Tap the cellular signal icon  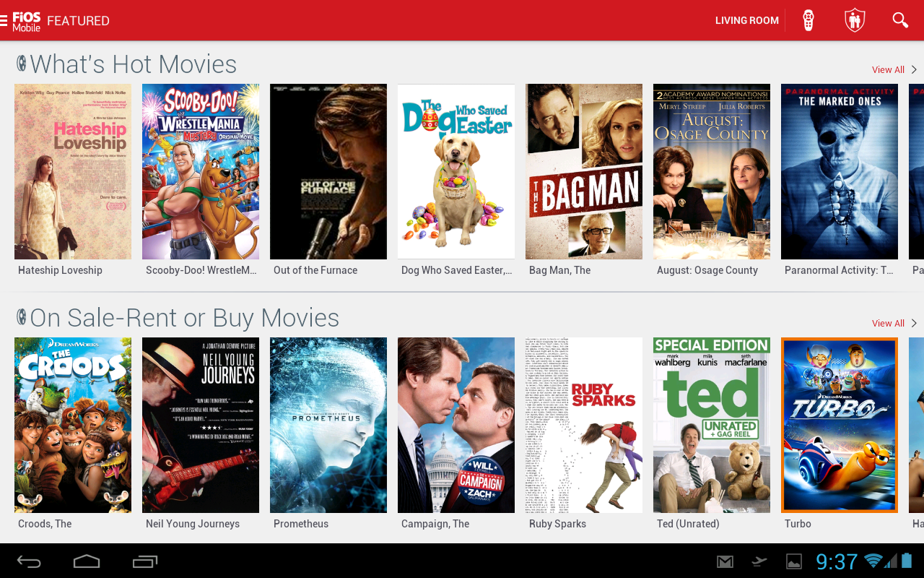tap(891, 561)
